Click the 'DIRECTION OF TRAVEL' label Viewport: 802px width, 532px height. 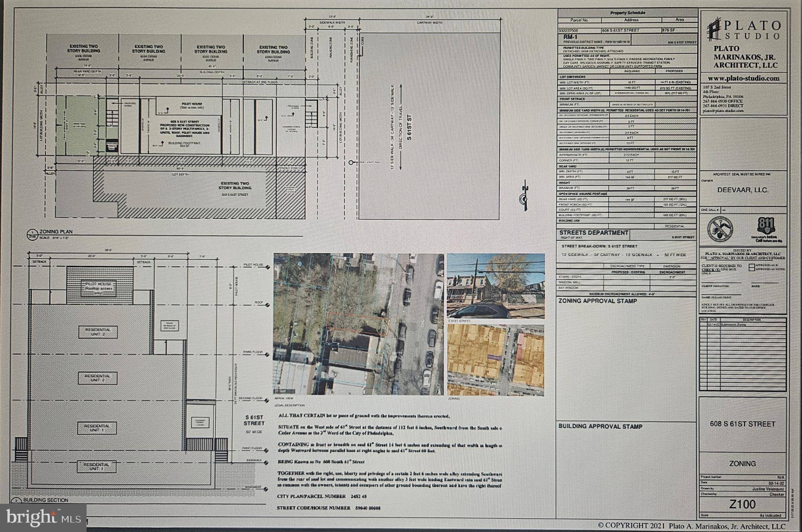(401, 128)
